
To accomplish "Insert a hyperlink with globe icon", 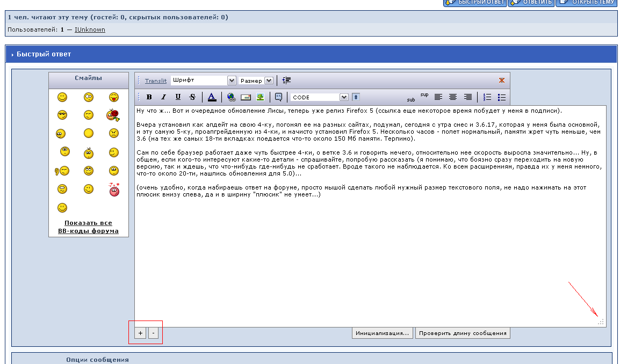I will (x=231, y=97).
